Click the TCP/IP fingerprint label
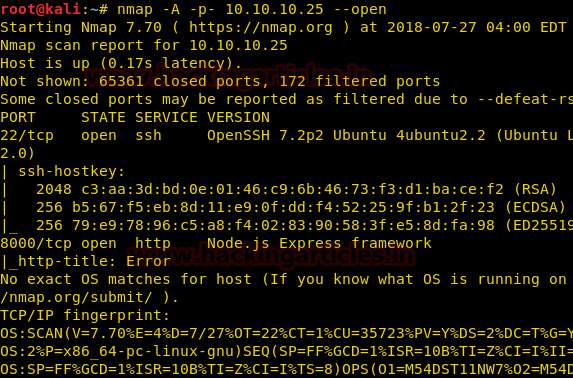 pos(85,315)
